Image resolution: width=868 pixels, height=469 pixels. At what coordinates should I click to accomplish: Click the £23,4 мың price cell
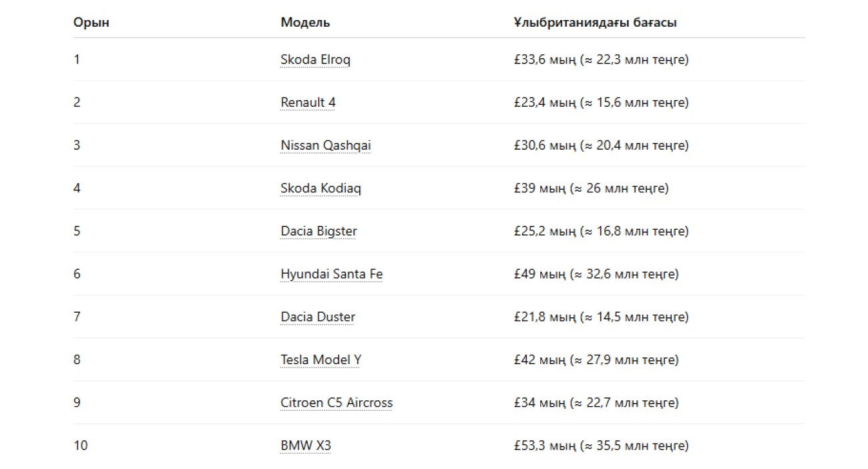pos(601,102)
